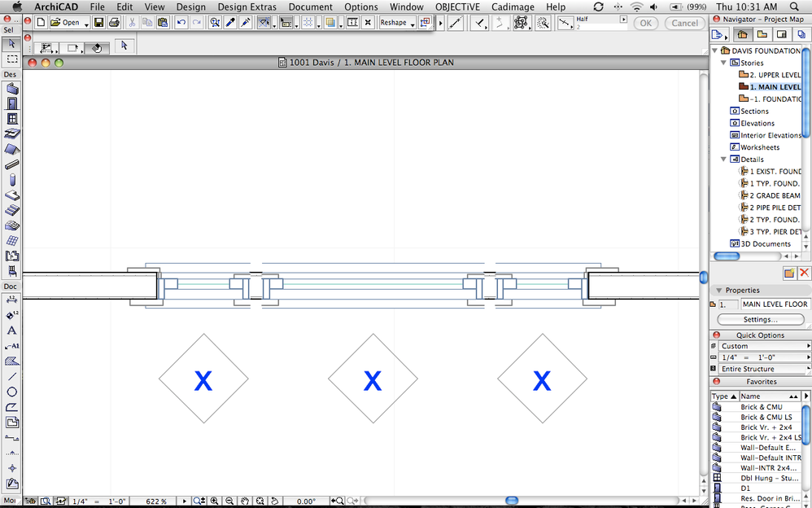Toggle Grid Snap button

(308, 22)
